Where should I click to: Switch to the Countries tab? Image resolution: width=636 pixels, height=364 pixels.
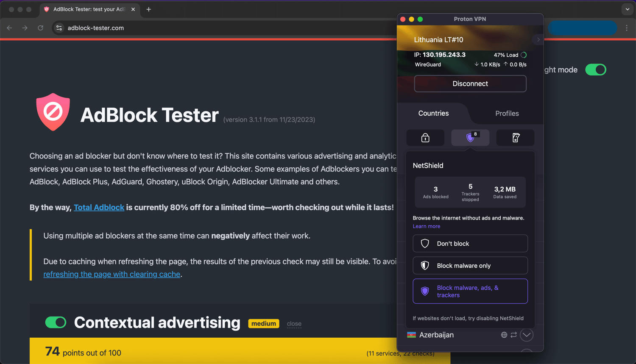[433, 113]
